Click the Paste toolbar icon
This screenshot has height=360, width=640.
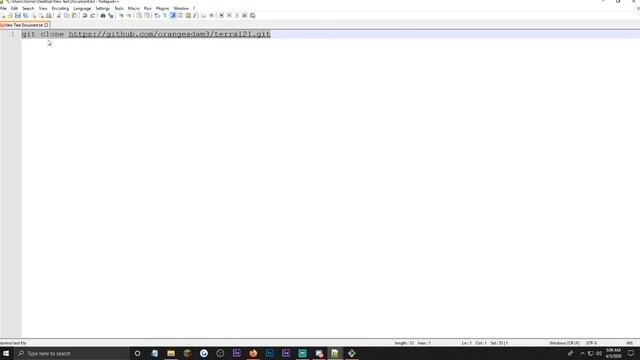[74, 16]
